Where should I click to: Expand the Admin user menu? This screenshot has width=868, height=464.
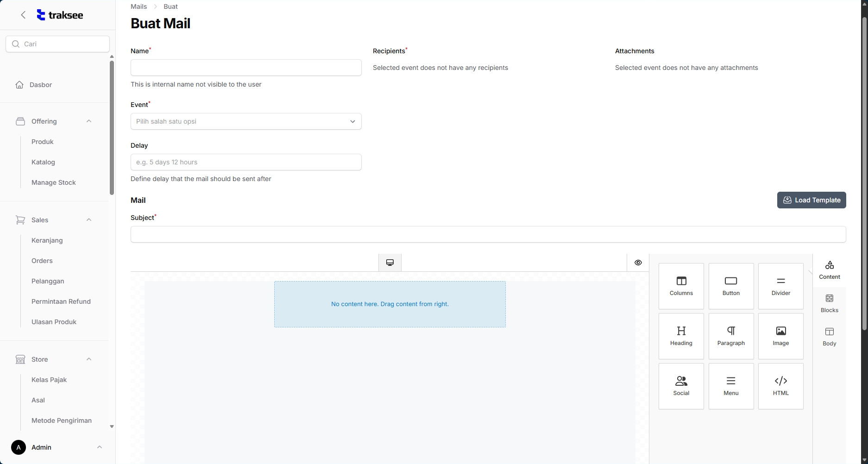99,447
